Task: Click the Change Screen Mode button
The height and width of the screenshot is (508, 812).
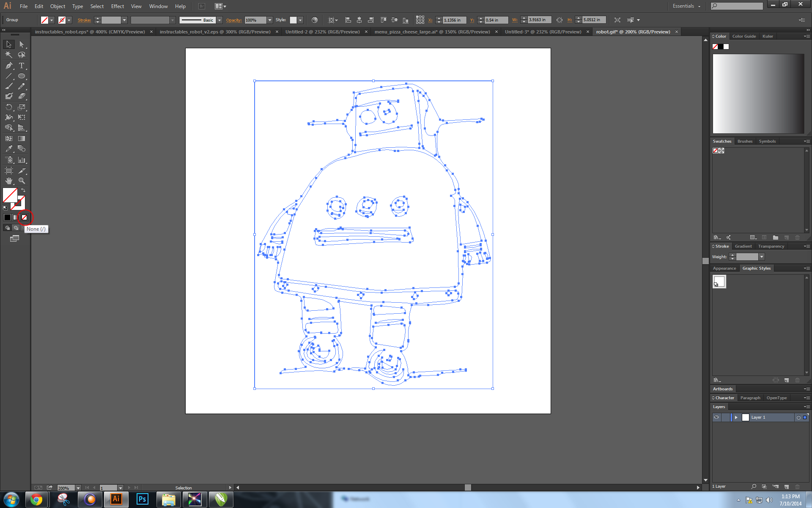Action: click(14, 239)
